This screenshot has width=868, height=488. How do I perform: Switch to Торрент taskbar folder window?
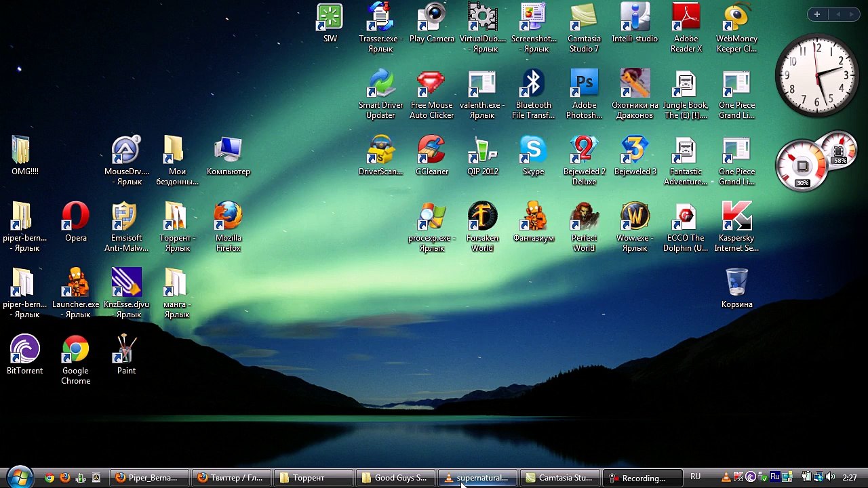pyautogui.click(x=314, y=478)
